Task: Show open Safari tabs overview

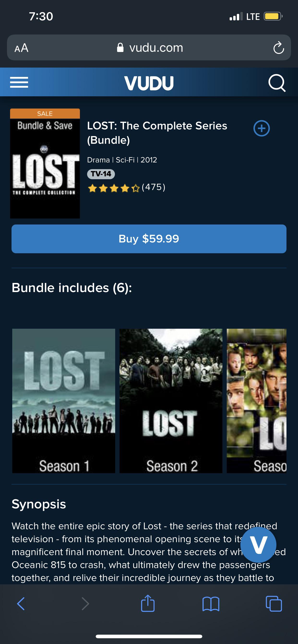Action: [x=274, y=604]
